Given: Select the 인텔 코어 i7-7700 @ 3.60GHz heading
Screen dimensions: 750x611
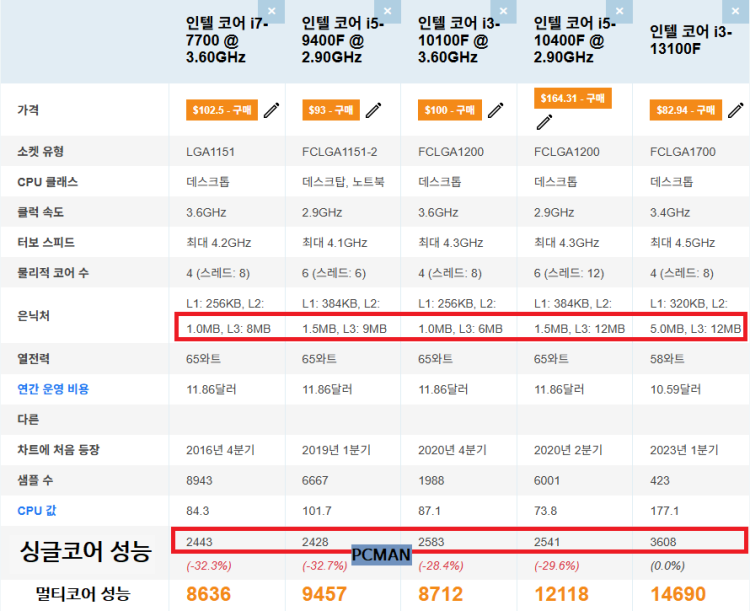Looking at the screenshot, I should [x=227, y=40].
